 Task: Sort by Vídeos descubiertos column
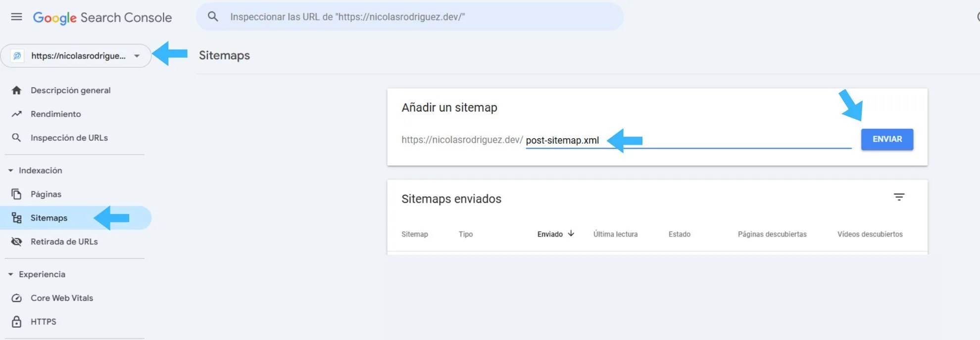click(870, 234)
